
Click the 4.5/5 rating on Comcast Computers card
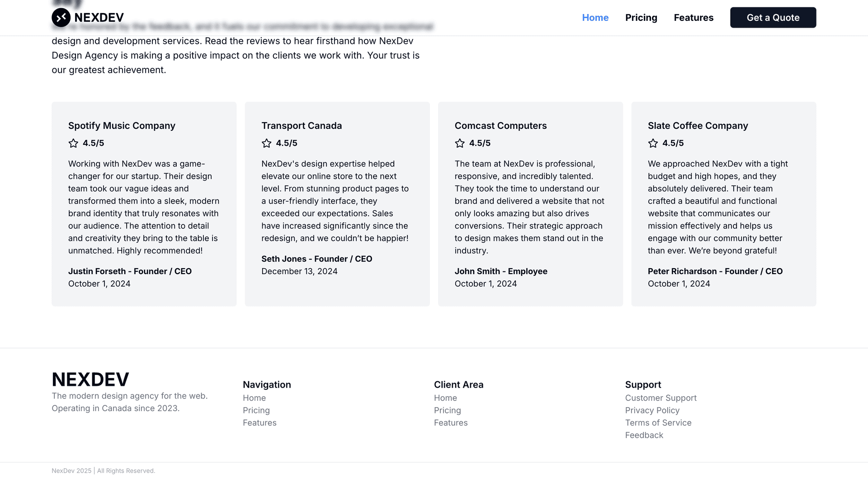coord(480,143)
